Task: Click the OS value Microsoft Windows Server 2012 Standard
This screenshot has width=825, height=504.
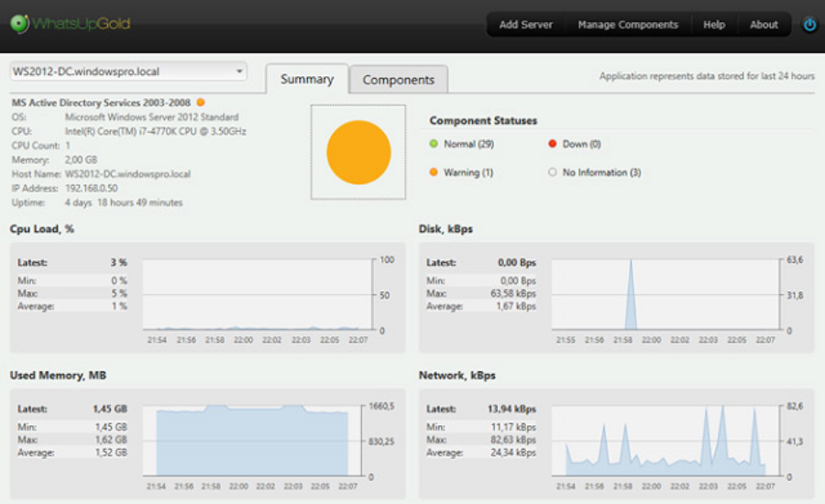Action: click(151, 116)
